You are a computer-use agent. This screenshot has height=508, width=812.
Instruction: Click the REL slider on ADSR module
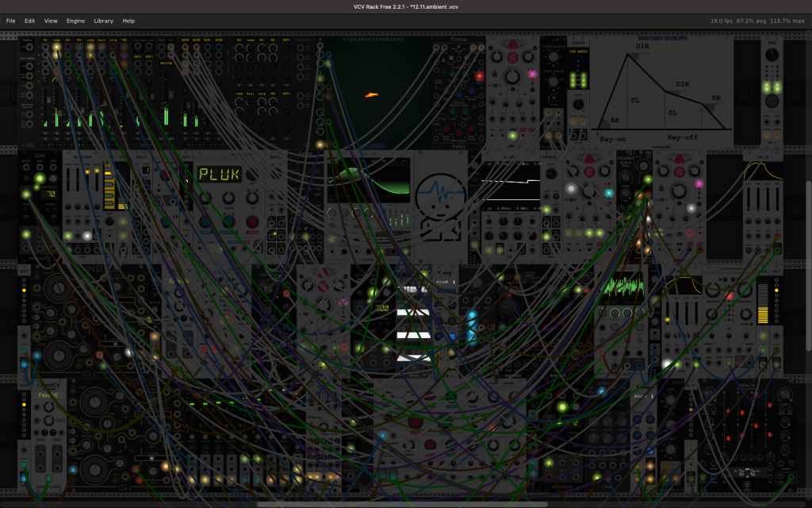(x=777, y=199)
